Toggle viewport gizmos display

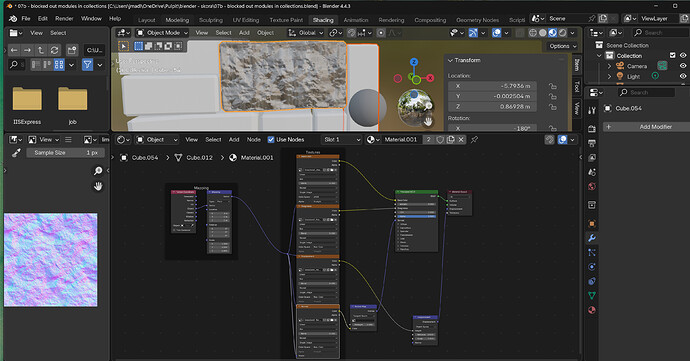(x=473, y=33)
